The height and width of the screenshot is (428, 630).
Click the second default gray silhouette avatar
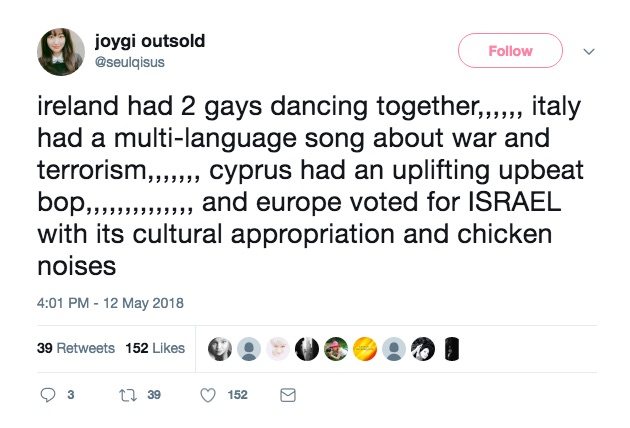click(395, 348)
